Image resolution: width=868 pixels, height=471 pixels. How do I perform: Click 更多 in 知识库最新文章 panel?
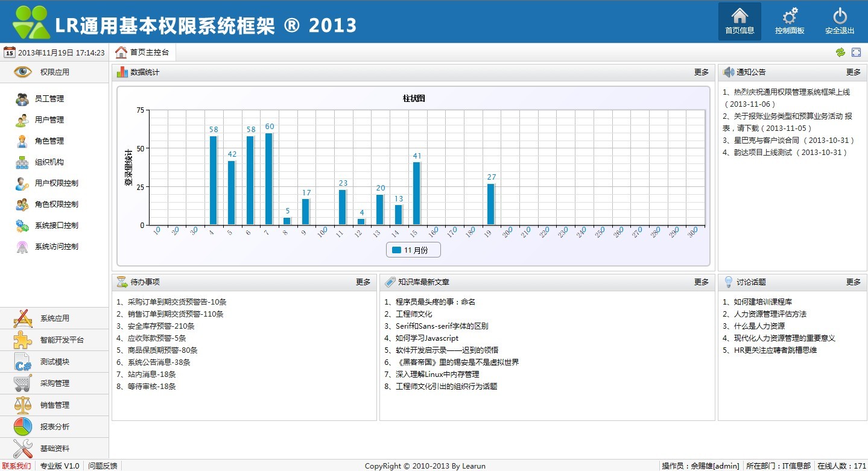coord(702,282)
